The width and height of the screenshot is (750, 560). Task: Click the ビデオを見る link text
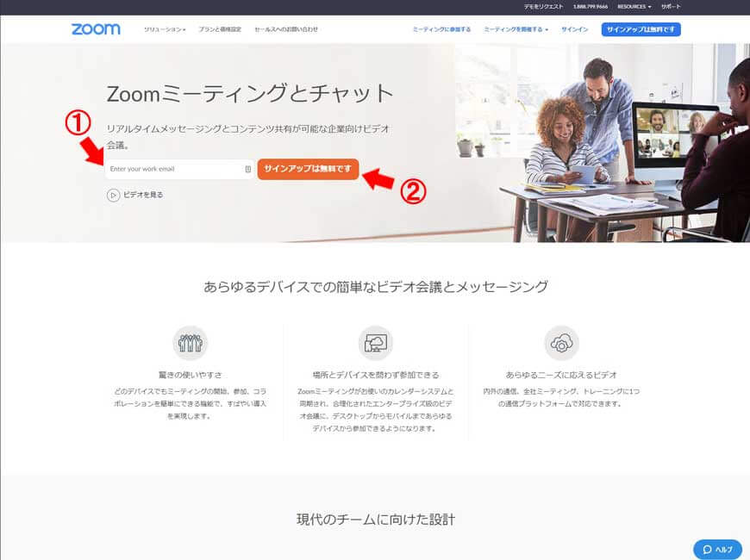[x=143, y=195]
